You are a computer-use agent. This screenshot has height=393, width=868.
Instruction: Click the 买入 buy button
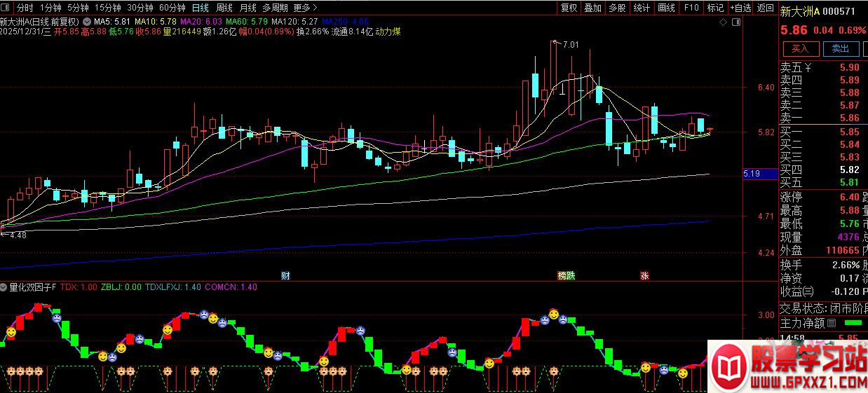(800, 48)
